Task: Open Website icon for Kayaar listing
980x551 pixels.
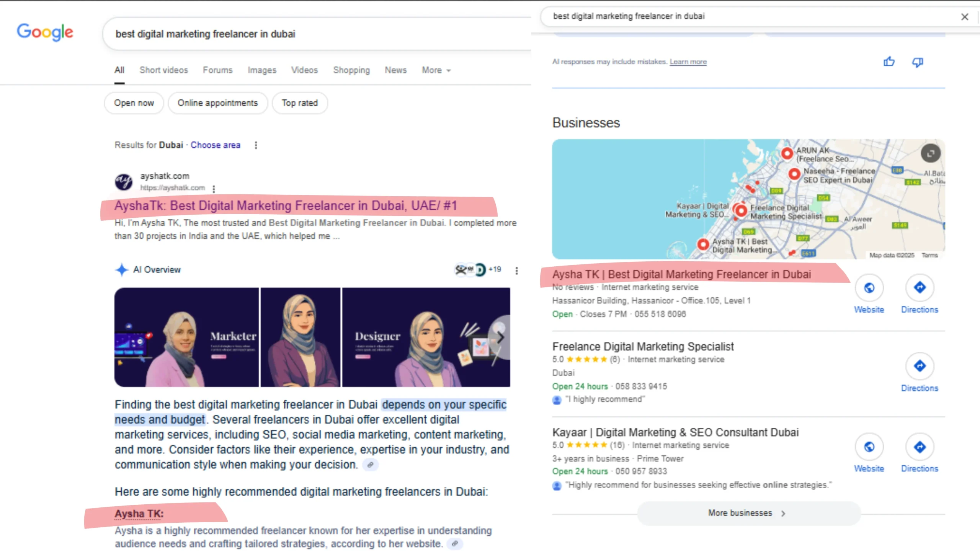Action: coord(869,447)
